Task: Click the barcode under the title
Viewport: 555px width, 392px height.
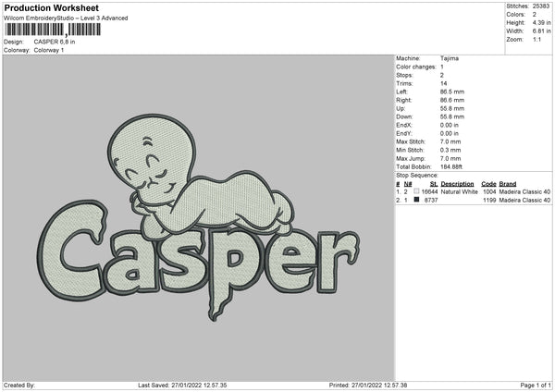Action: (53, 30)
